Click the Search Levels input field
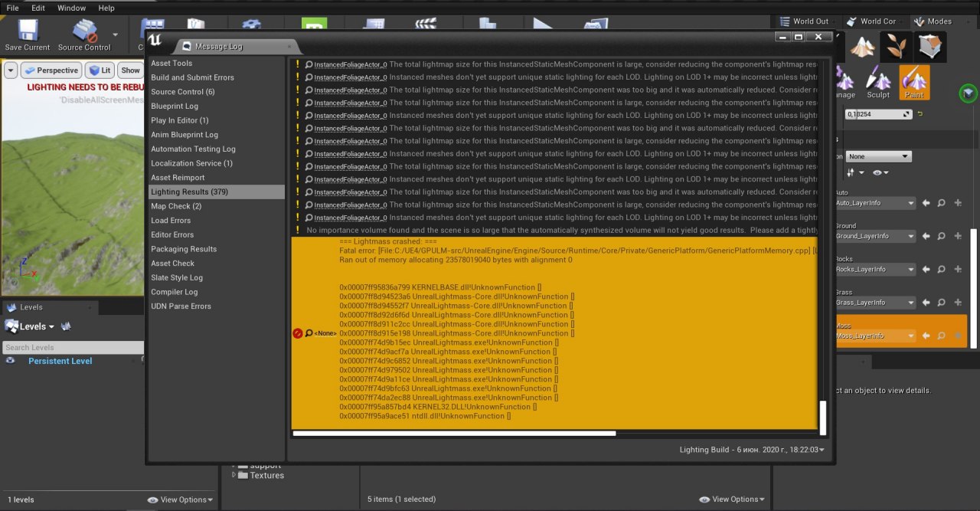Viewport: 980px width, 511px height. pos(73,347)
